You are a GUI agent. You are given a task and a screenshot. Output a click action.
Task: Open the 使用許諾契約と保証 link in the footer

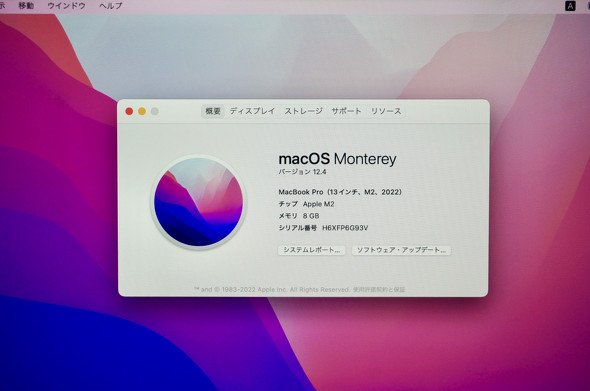coord(379,289)
